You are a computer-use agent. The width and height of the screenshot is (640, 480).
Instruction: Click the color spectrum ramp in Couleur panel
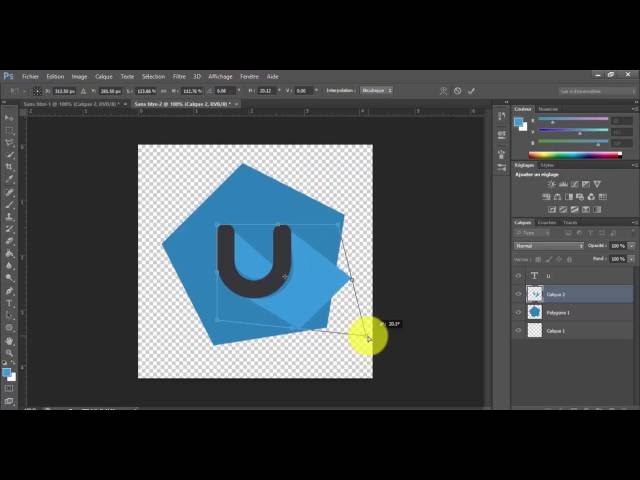point(574,154)
